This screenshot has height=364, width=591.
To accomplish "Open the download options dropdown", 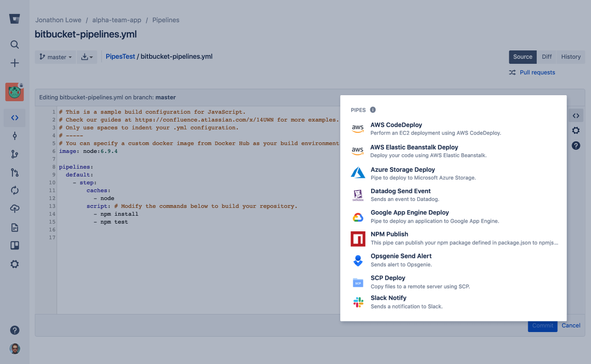I will pyautogui.click(x=87, y=57).
